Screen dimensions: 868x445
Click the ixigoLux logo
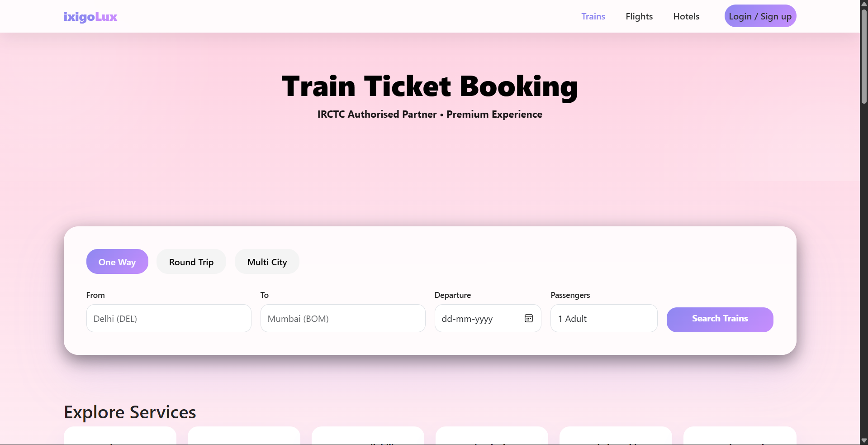[90, 17]
